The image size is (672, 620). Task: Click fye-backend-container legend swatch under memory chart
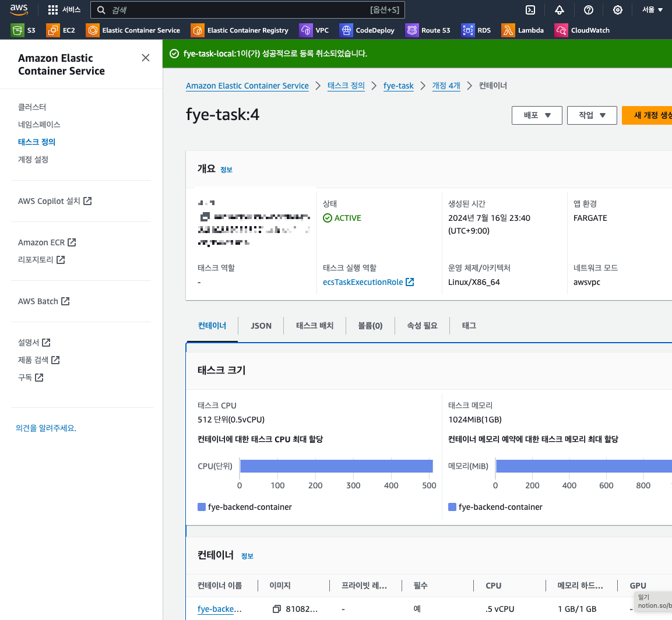[x=452, y=507]
